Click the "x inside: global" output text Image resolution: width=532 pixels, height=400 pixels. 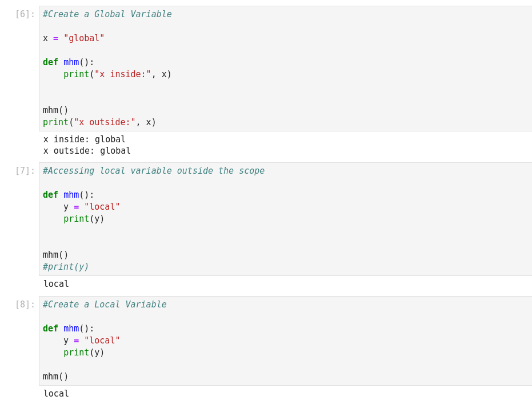click(x=85, y=139)
